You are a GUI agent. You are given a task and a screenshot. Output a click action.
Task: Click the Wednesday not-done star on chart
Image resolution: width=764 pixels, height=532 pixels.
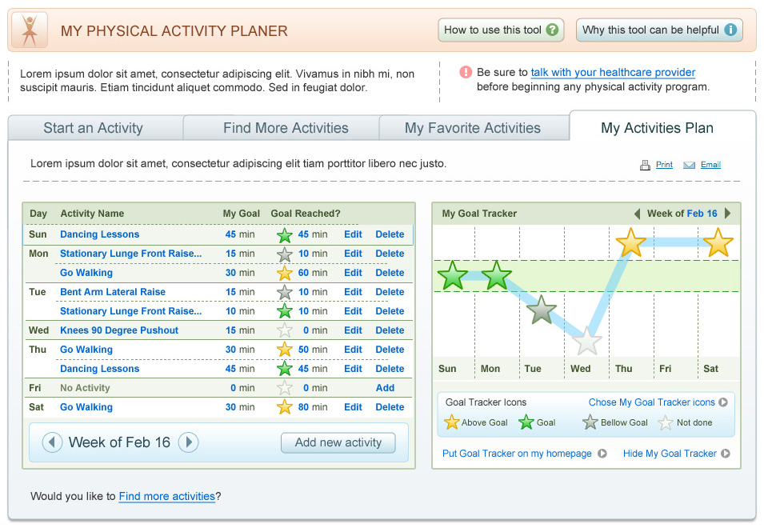coord(586,341)
